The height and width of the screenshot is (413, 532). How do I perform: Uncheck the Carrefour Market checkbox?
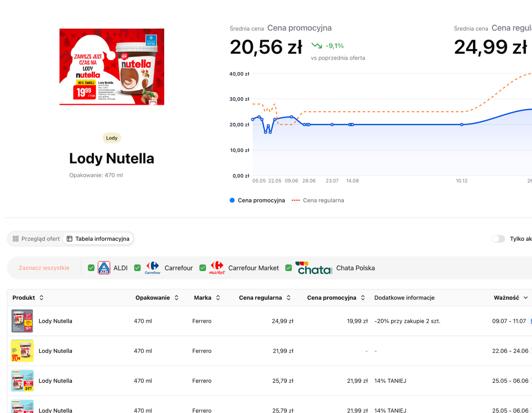click(202, 268)
